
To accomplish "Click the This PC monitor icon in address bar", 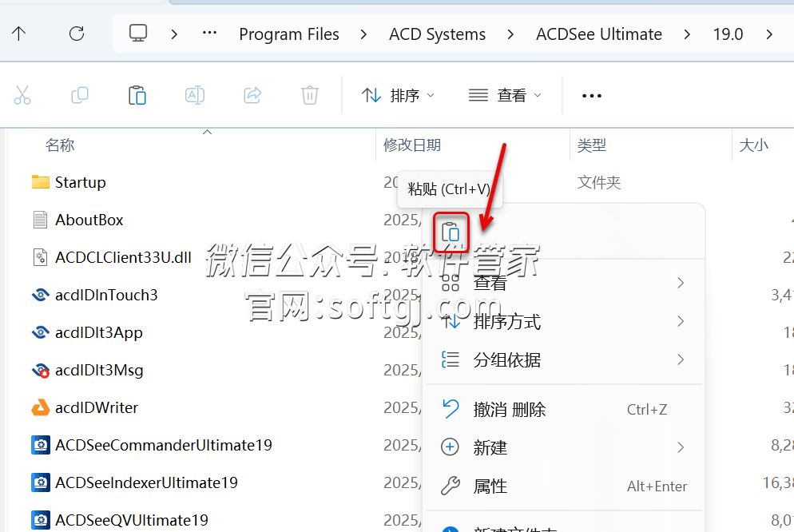I will 137,34.
